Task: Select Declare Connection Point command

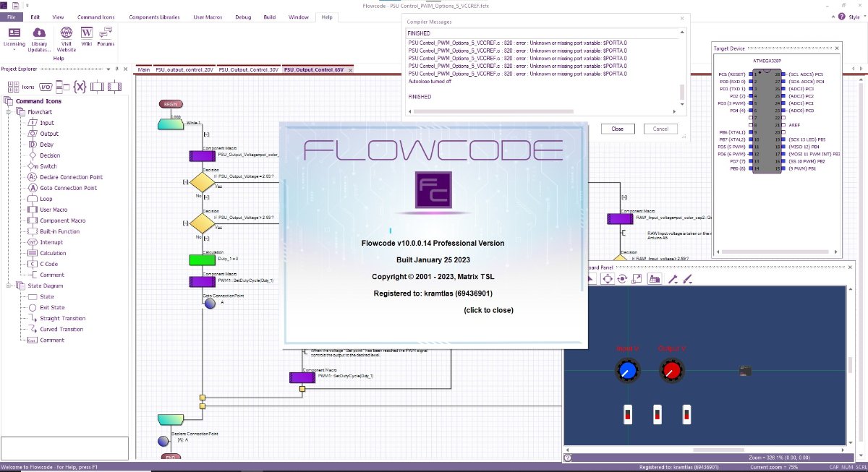Action: point(65,177)
